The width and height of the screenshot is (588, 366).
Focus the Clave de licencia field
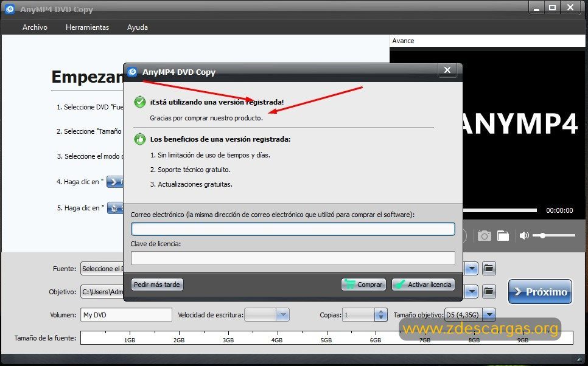pyautogui.click(x=293, y=258)
